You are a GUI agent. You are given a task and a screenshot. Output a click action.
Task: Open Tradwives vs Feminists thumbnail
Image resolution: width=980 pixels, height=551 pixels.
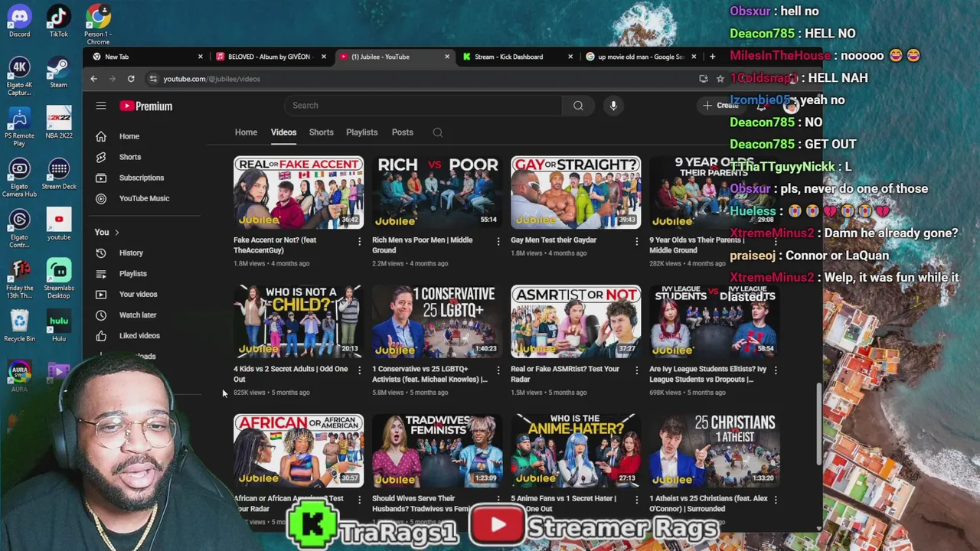[x=437, y=451]
